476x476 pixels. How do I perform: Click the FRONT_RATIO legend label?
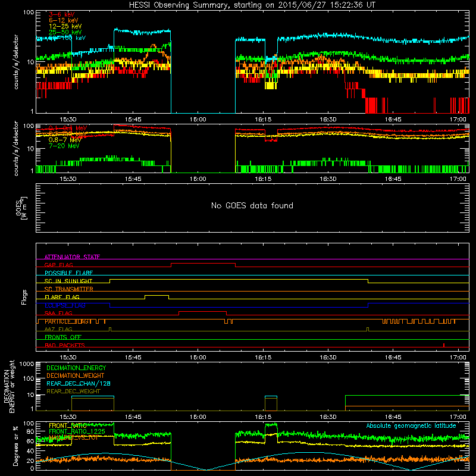[x=68, y=425]
